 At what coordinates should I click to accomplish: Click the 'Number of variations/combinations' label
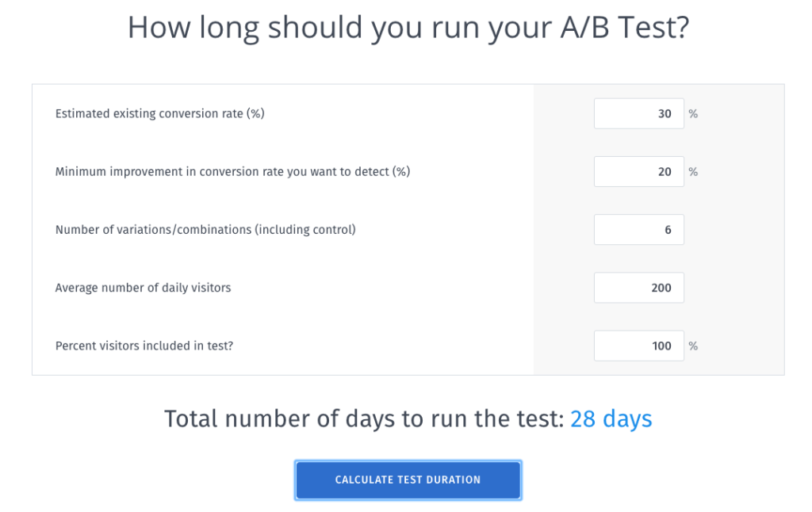tap(205, 230)
